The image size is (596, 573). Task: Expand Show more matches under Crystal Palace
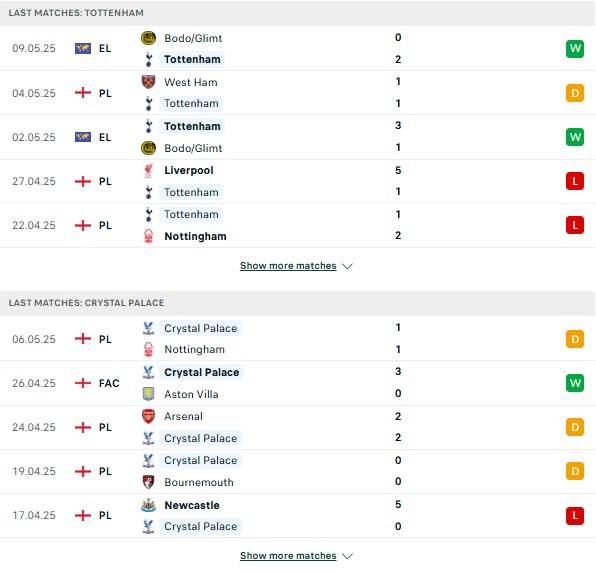point(288,556)
